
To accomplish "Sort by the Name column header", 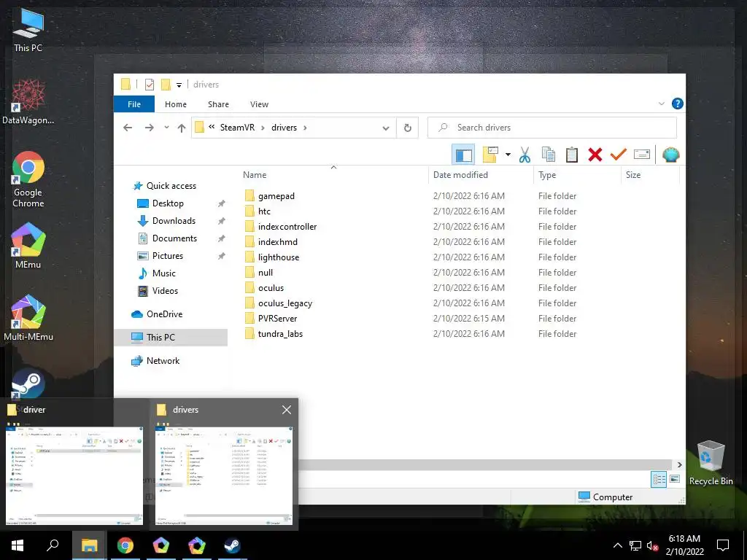I will [255, 175].
